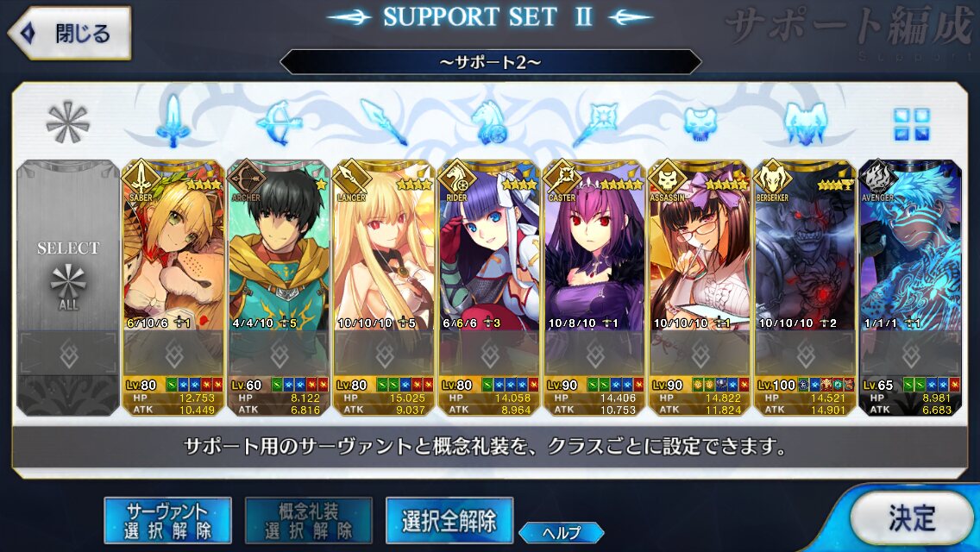Click サーヴァント選択解除 button
Image resolution: width=980 pixels, height=552 pixels.
[167, 520]
